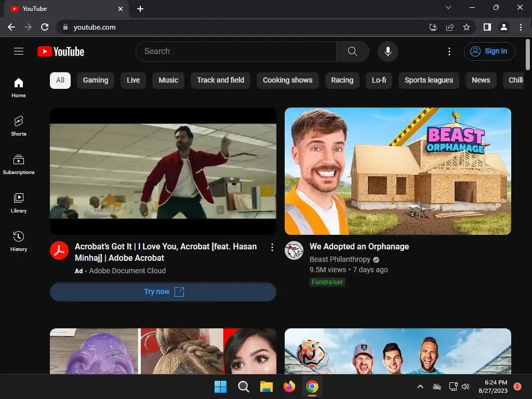Image resolution: width=532 pixels, height=399 pixels.
Task: Select the All filter chip
Action: coord(60,81)
